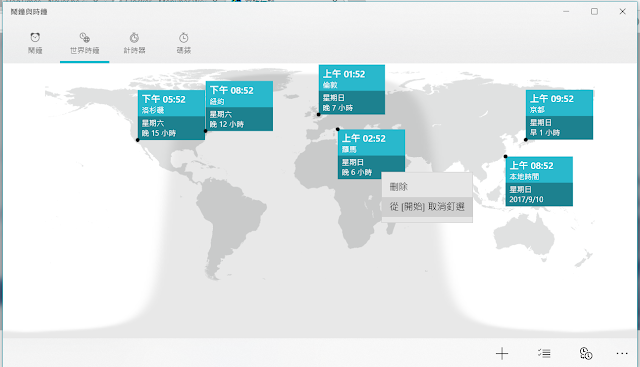Click the text 晚 12 小時
The image size is (640, 367).
(x=227, y=124)
